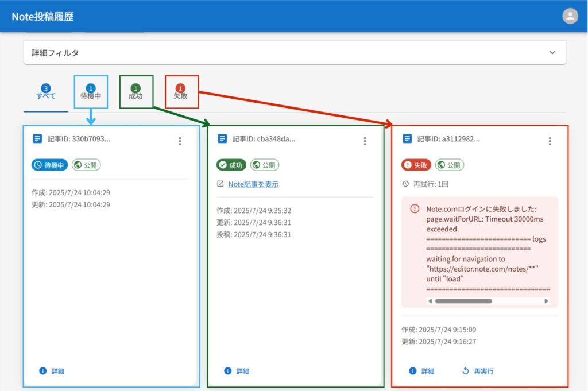Open the user account avatar icon
Viewport: 588px width, 391px height.
pyautogui.click(x=570, y=16)
